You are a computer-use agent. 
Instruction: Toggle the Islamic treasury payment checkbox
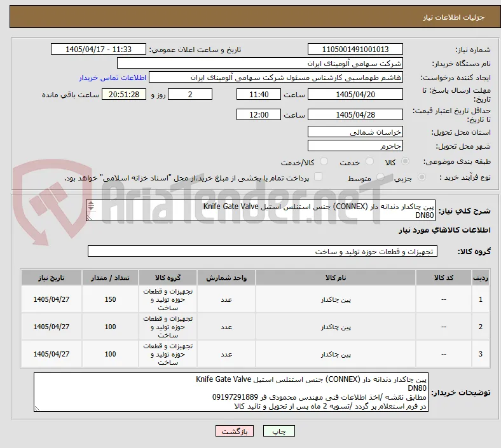click(x=319, y=177)
